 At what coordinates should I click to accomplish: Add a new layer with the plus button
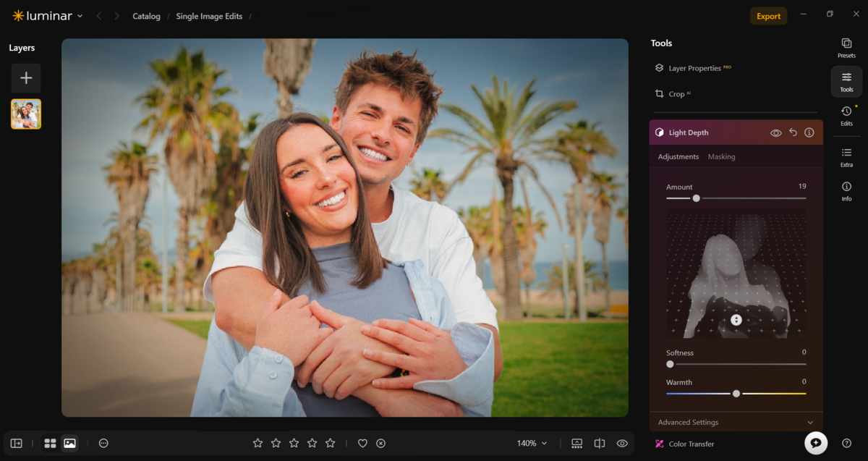pyautogui.click(x=26, y=78)
